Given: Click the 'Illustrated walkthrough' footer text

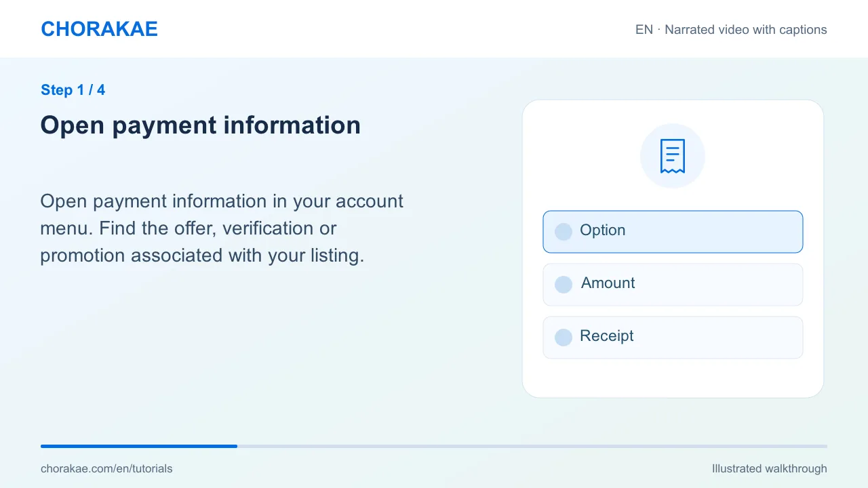Looking at the screenshot, I should pyautogui.click(x=769, y=468).
